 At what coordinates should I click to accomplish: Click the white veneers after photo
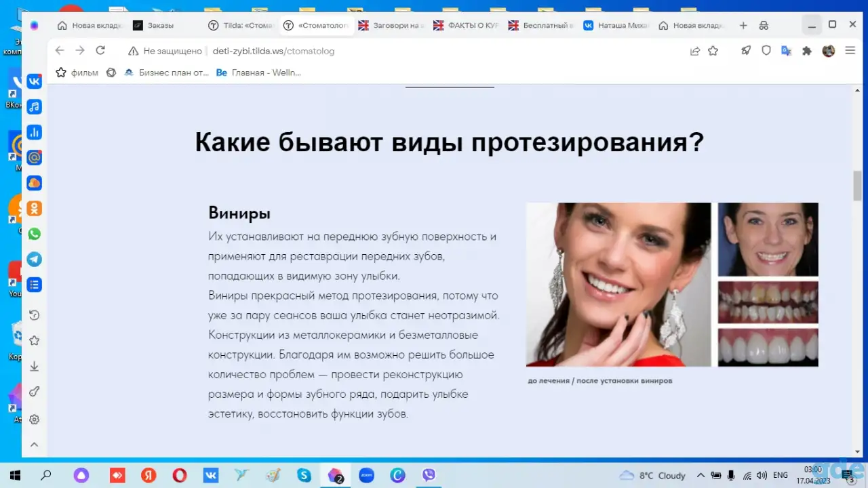768,348
